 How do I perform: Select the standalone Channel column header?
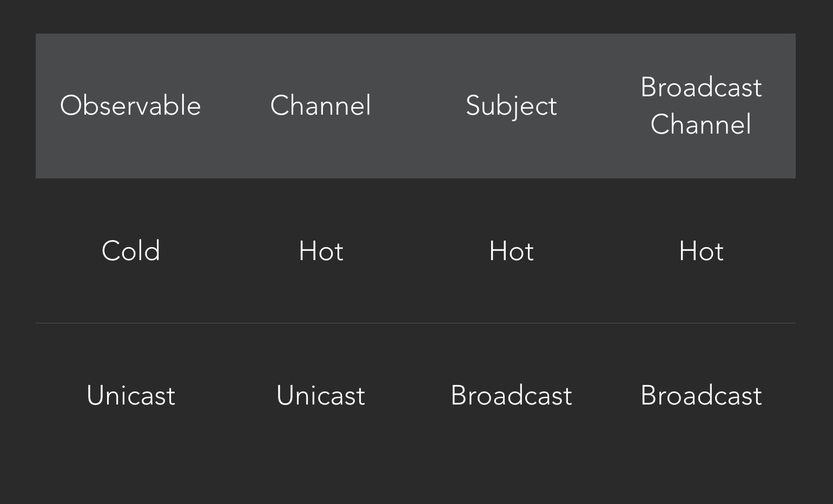click(321, 105)
